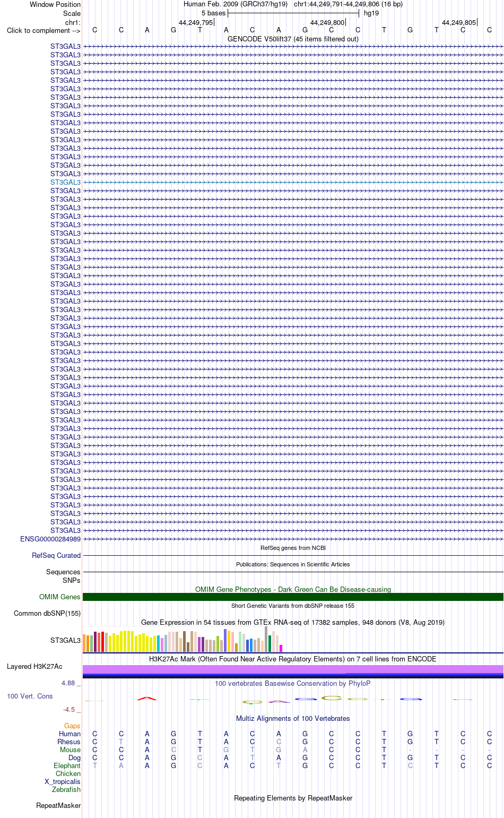Click the dark green OMIM gene bar

pos(293,597)
